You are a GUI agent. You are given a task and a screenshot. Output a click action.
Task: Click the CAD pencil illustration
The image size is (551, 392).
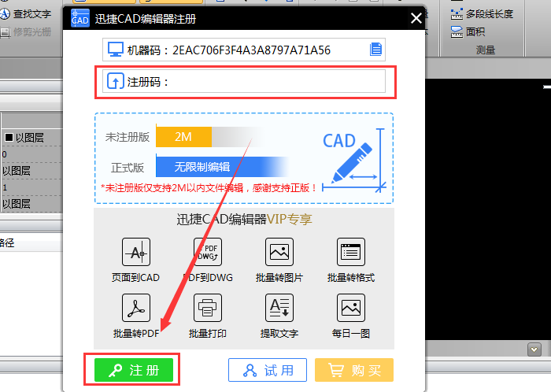point(354,160)
